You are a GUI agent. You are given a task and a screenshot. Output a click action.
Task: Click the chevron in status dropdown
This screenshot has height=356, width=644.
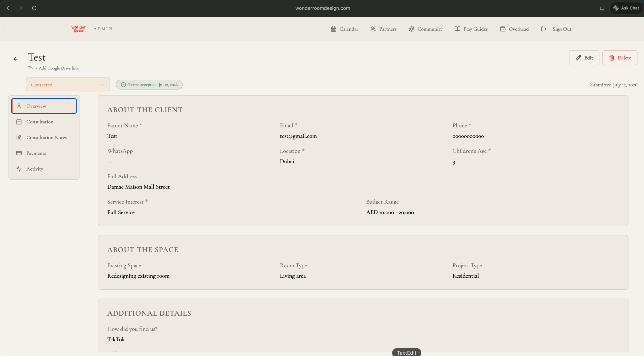(x=102, y=85)
